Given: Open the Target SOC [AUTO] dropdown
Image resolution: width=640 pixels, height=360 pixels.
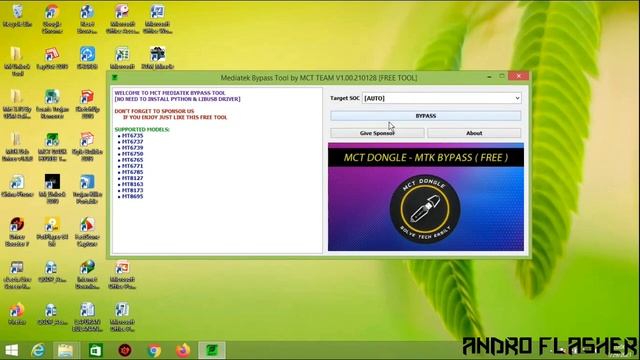Looking at the screenshot, I should click(x=442, y=98).
